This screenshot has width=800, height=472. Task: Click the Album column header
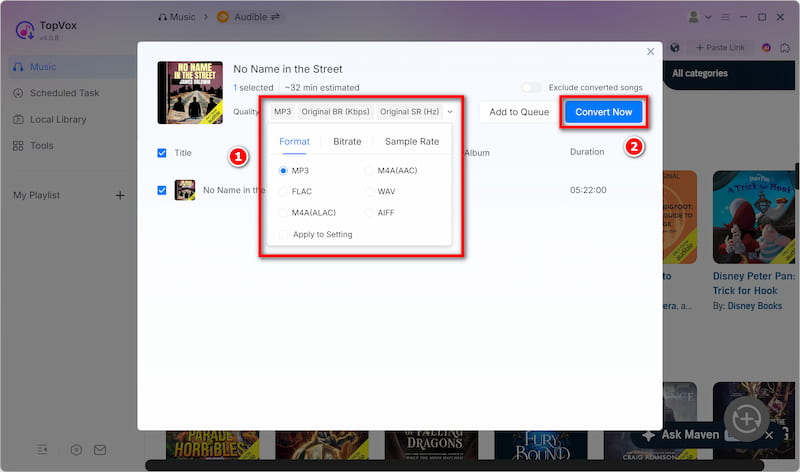click(x=477, y=153)
